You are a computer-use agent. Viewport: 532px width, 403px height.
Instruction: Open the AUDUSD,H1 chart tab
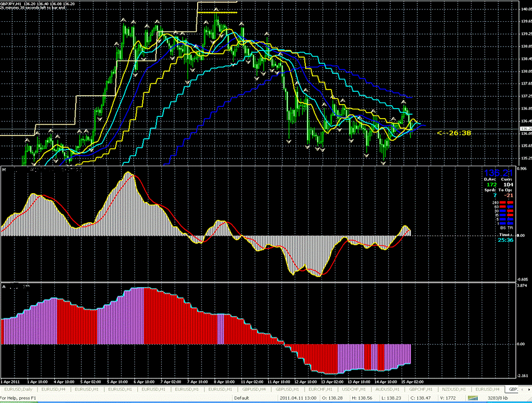coord(387,389)
